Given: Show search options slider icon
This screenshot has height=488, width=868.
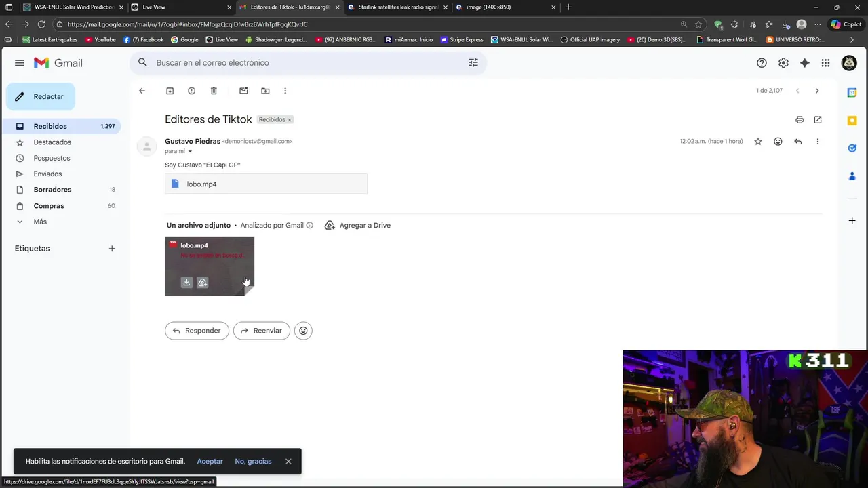Looking at the screenshot, I should (473, 62).
